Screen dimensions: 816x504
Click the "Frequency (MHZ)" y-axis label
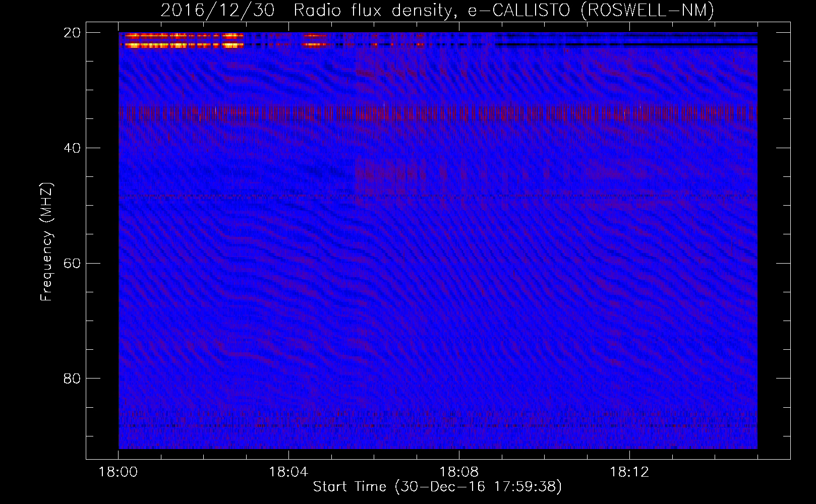[x=46, y=242]
